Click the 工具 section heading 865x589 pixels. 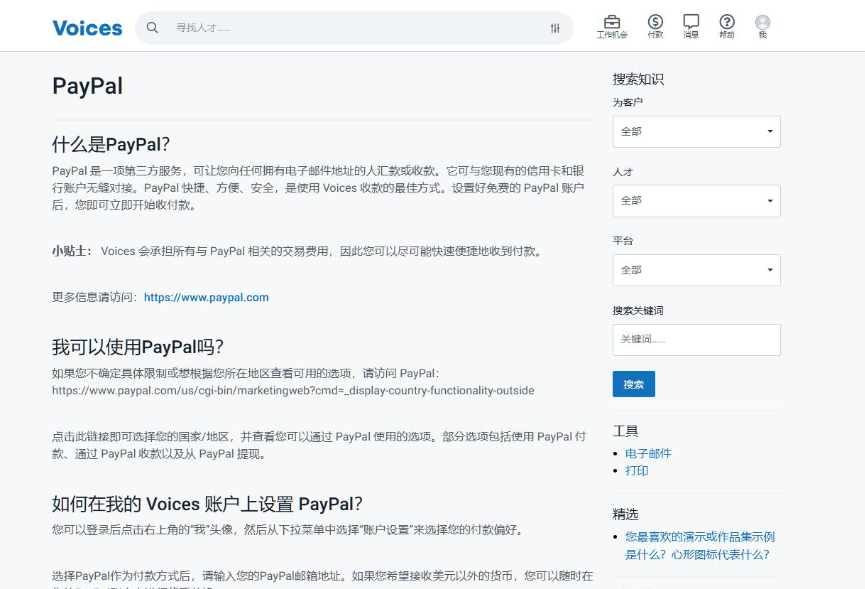pos(626,431)
